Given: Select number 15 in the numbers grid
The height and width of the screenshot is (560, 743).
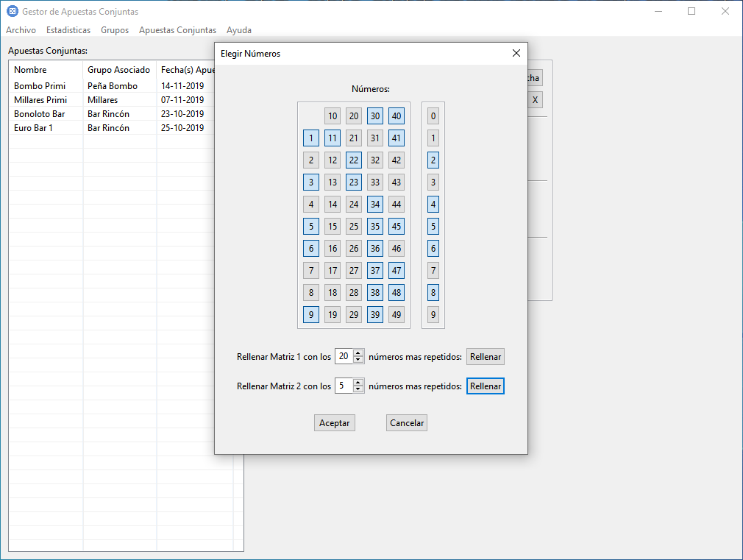Looking at the screenshot, I should 333,226.
